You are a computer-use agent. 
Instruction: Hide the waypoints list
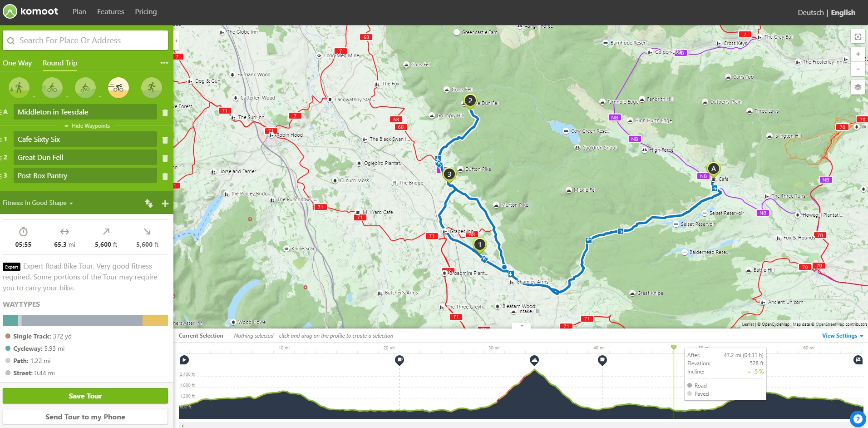pyautogui.click(x=88, y=126)
